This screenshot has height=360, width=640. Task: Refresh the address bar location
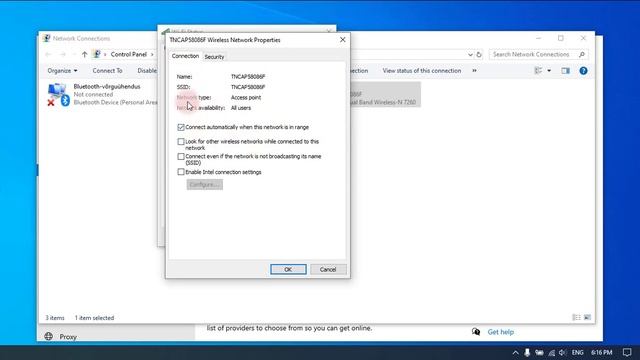479,54
